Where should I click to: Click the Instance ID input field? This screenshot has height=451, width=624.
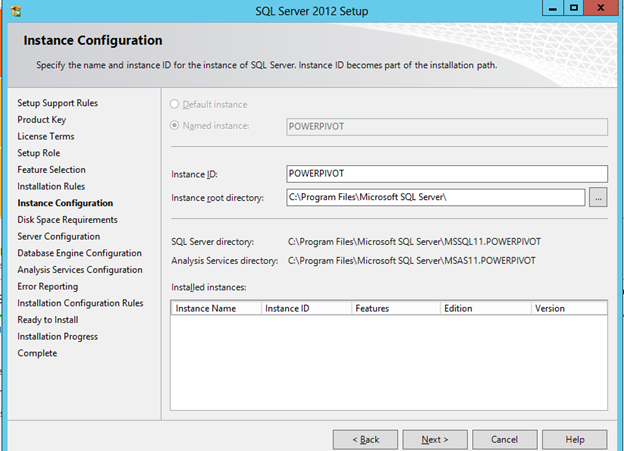447,174
